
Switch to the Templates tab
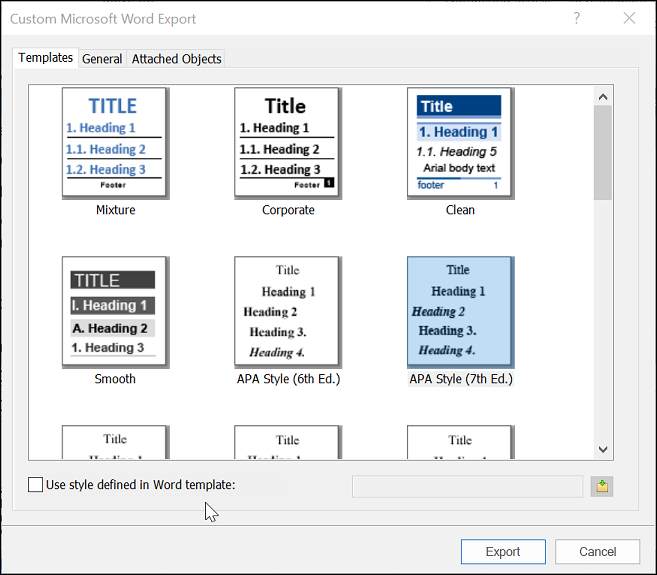point(46,58)
